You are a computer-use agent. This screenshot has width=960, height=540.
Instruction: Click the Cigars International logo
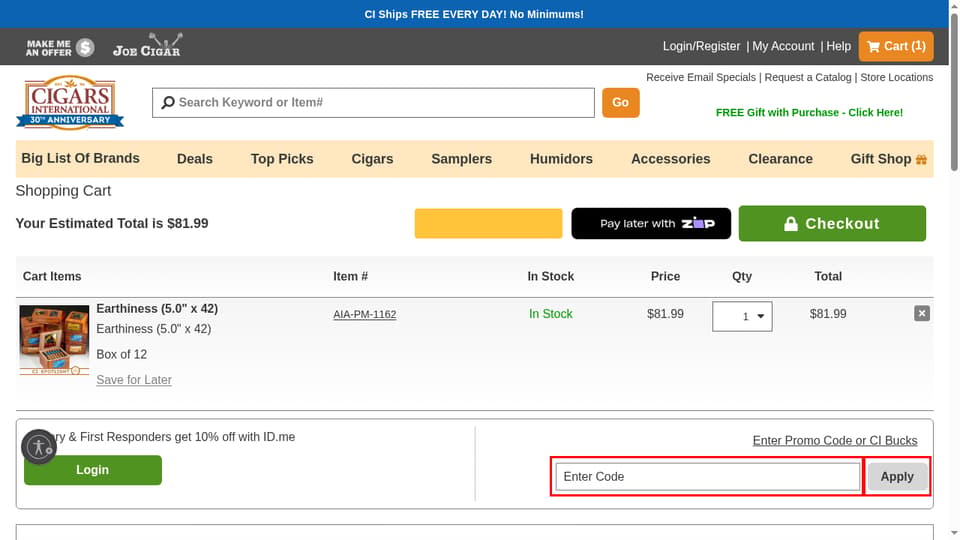tap(70, 102)
